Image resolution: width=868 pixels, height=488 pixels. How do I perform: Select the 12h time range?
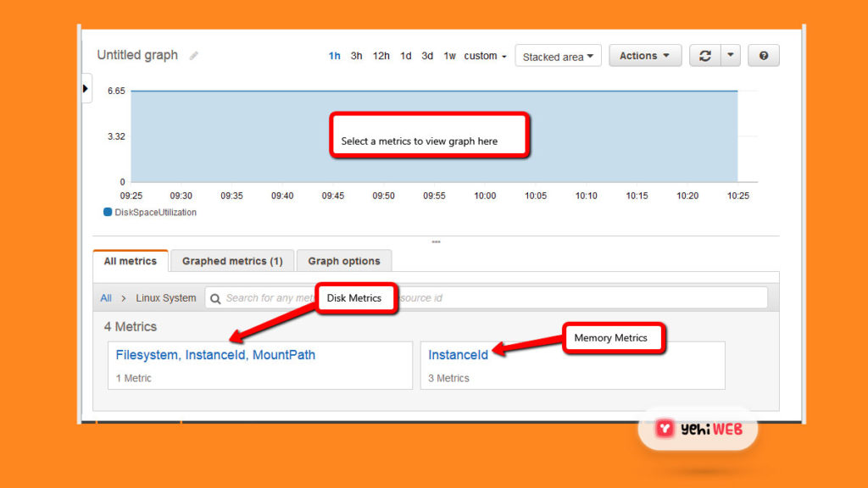coord(381,56)
